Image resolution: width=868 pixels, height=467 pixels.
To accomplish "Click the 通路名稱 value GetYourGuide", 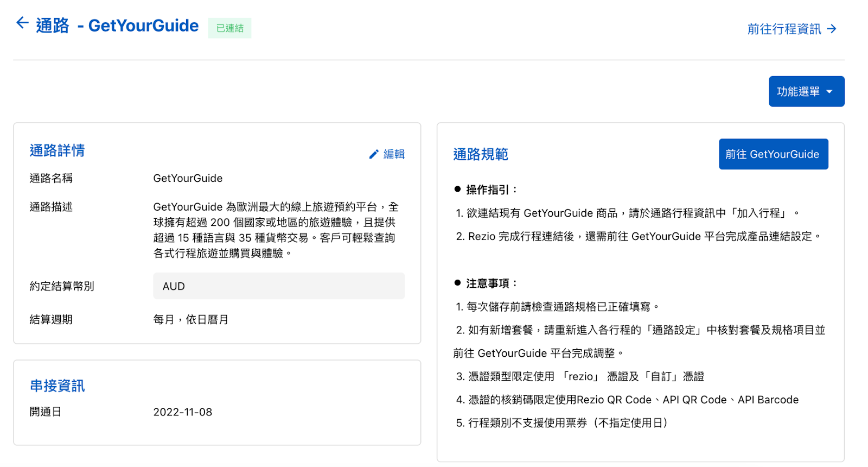I will (x=188, y=178).
